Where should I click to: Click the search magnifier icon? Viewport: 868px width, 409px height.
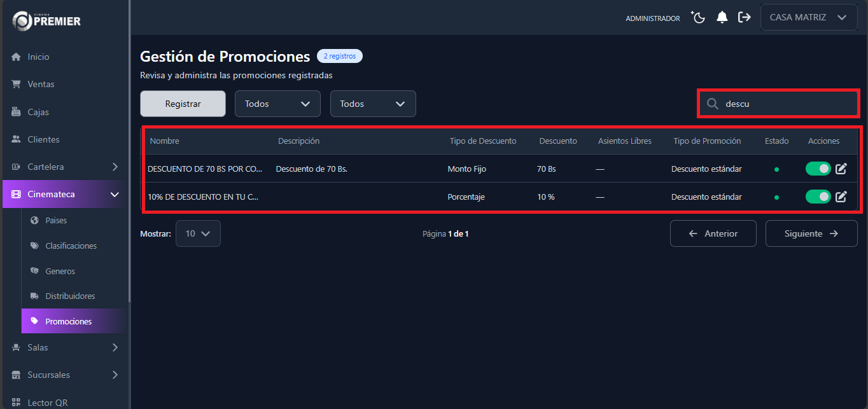click(x=713, y=104)
